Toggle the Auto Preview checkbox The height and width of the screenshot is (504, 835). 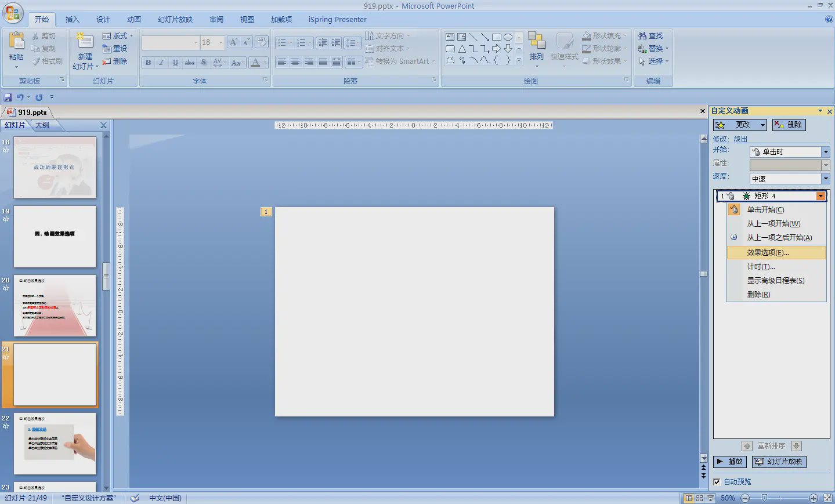[x=717, y=482]
